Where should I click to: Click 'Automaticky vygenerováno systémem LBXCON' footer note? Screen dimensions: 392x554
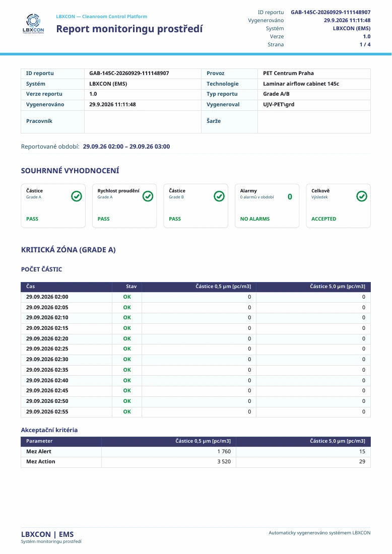click(x=319, y=532)
